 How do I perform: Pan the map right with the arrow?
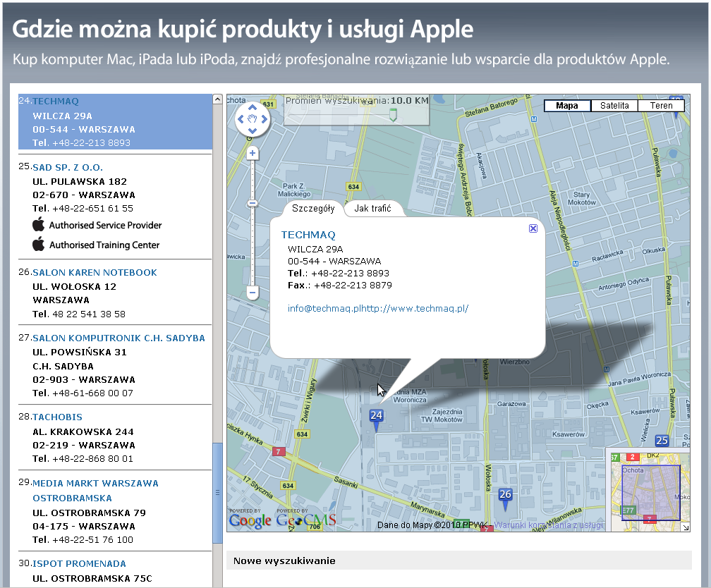point(265,119)
